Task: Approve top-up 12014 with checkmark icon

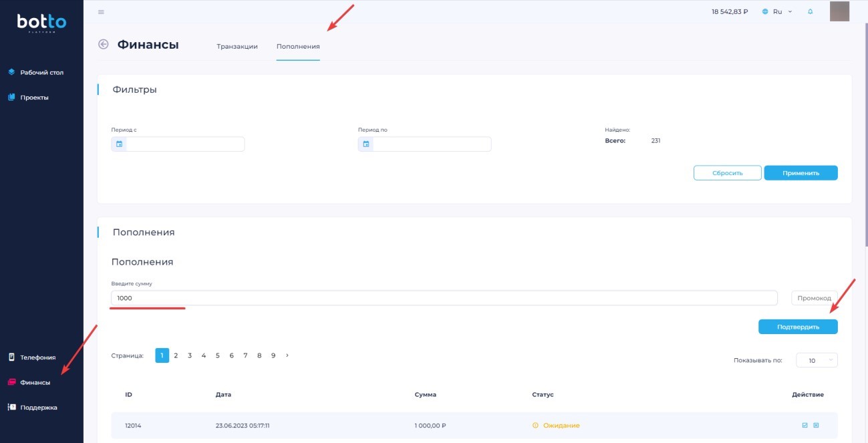Action: (805, 425)
